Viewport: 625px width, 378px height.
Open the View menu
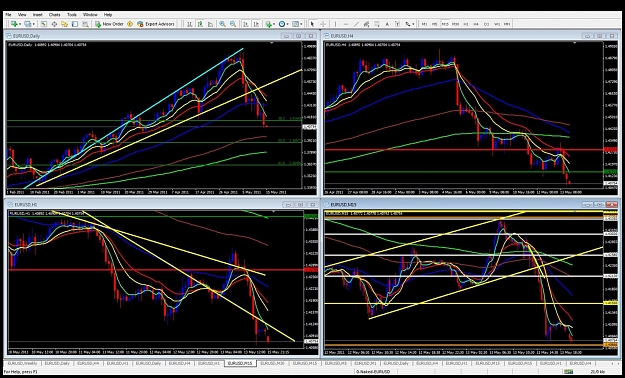pos(22,15)
